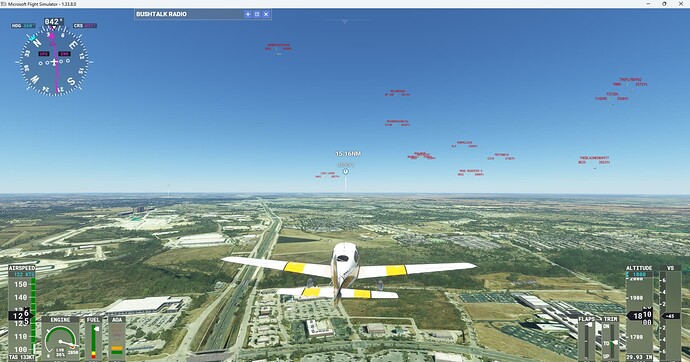
Task: Click the THEFLYBOY02 player nameplate
Action: (630, 82)
